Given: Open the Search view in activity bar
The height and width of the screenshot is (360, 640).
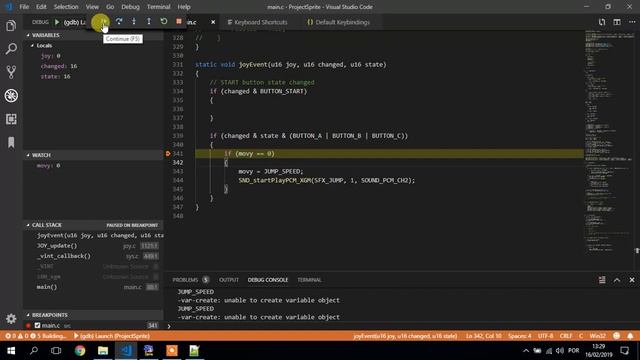Looking at the screenshot, I should 11,49.
